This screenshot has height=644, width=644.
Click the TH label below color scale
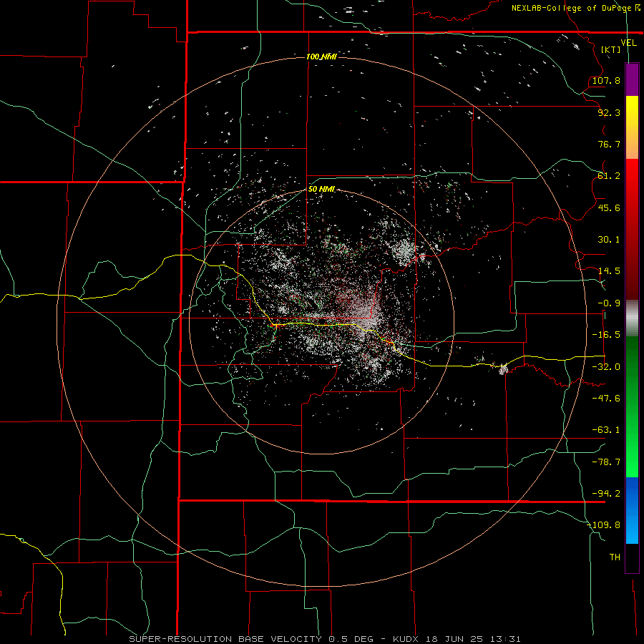tap(615, 557)
